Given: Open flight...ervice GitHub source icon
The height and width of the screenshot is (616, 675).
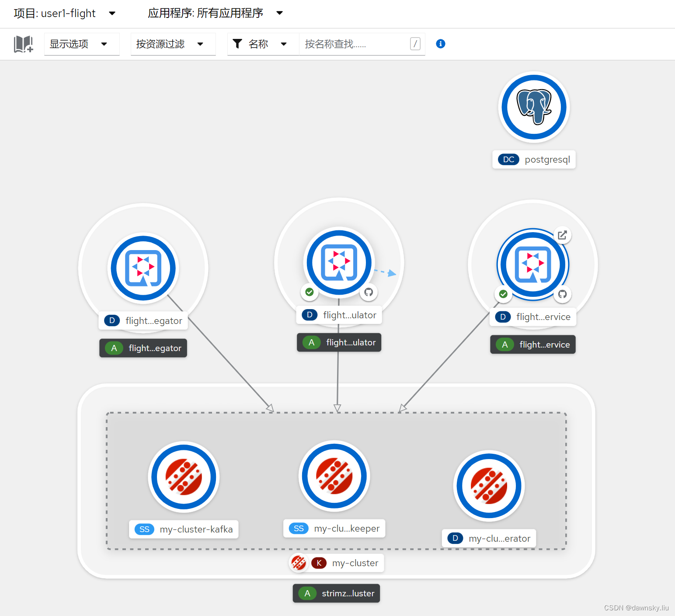Looking at the screenshot, I should click(562, 294).
